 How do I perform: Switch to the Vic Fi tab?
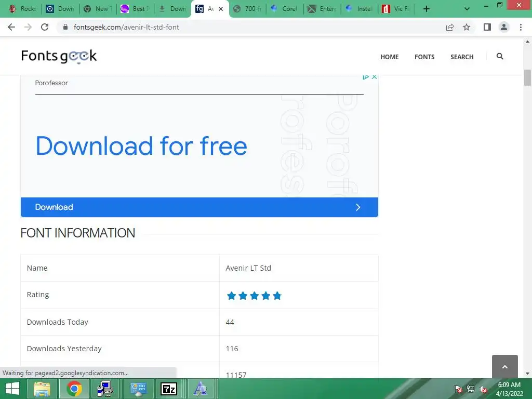pyautogui.click(x=396, y=9)
